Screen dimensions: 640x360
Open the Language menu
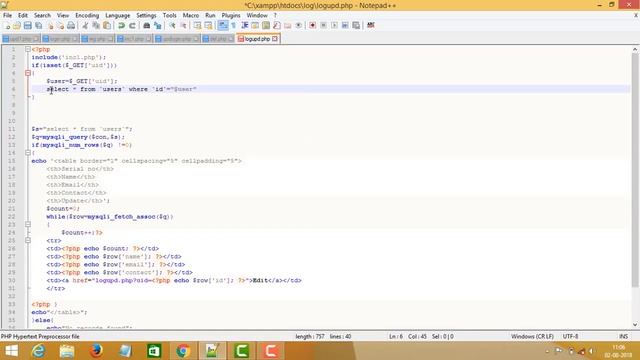click(118, 16)
